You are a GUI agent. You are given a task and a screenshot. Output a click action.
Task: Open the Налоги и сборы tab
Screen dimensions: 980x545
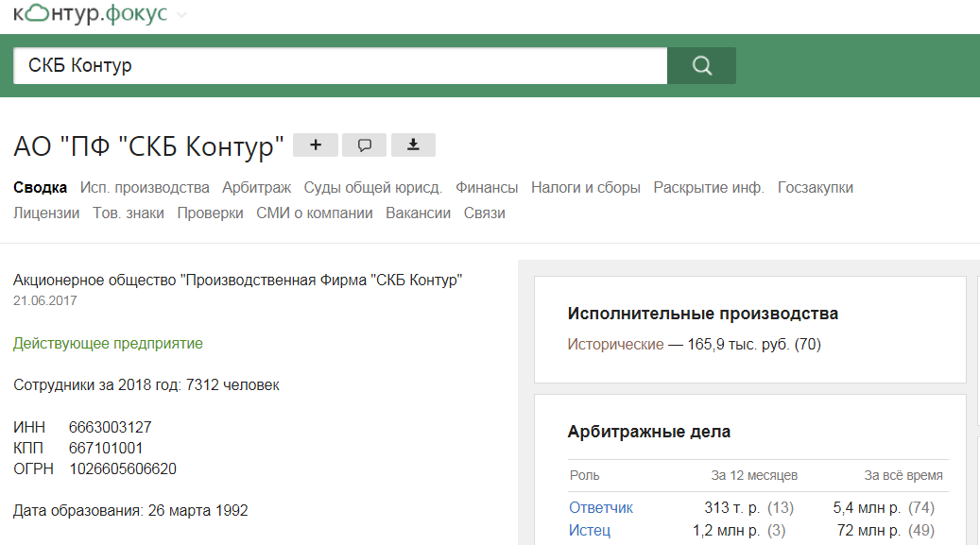(x=586, y=188)
